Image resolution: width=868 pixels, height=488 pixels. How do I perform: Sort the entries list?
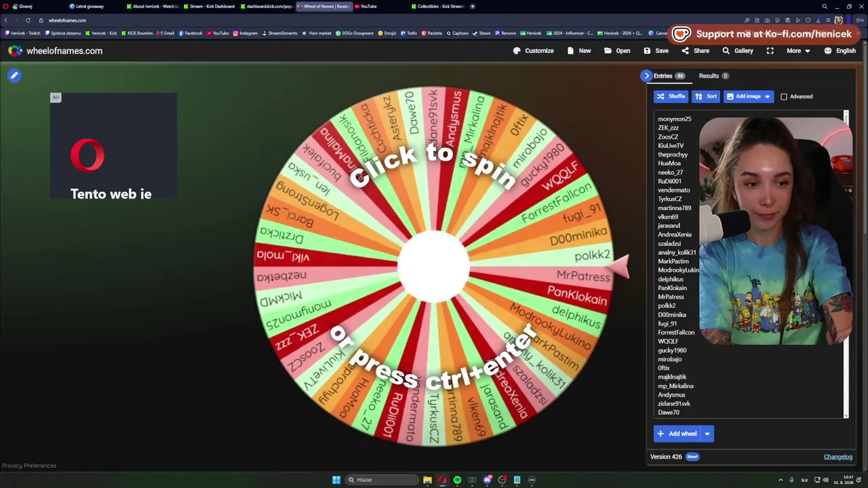click(x=706, y=96)
